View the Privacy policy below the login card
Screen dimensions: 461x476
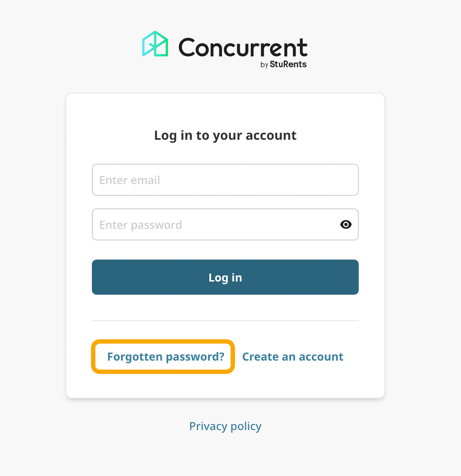click(225, 426)
